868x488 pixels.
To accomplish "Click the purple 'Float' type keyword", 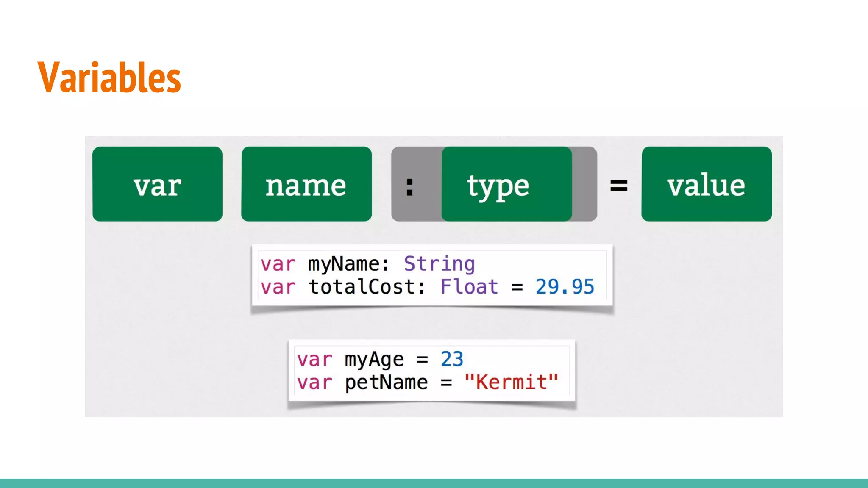I will (469, 287).
